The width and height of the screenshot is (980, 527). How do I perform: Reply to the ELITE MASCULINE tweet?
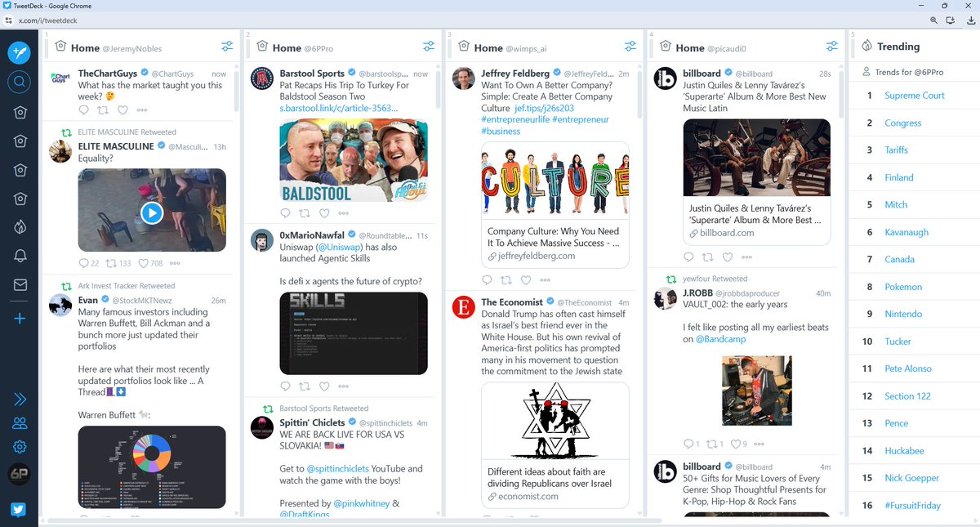click(83, 263)
